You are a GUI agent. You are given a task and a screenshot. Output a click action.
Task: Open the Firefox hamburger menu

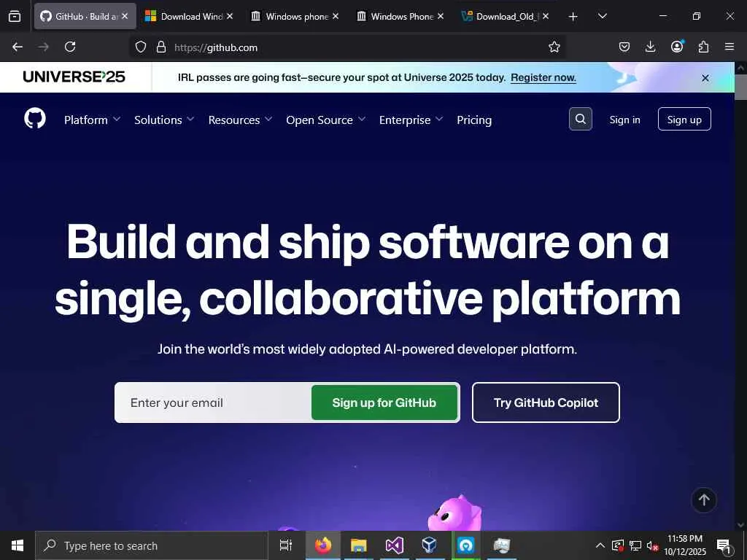point(729,47)
